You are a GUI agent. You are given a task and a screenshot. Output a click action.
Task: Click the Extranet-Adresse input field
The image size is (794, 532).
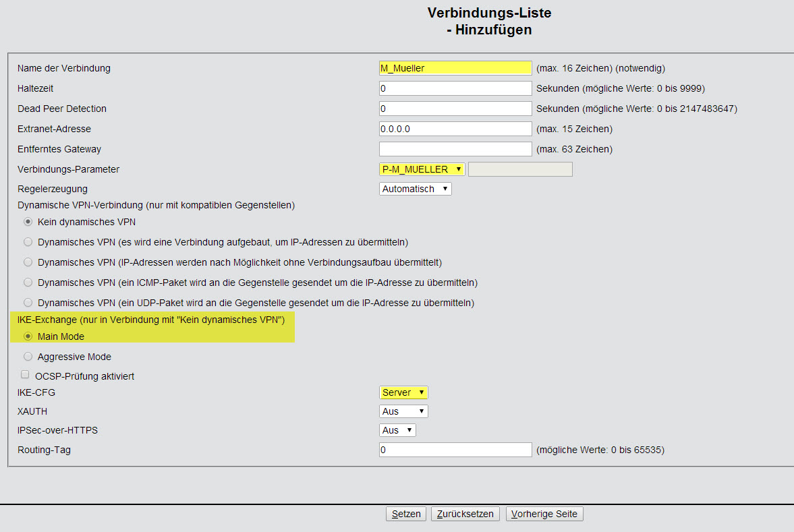click(x=455, y=129)
